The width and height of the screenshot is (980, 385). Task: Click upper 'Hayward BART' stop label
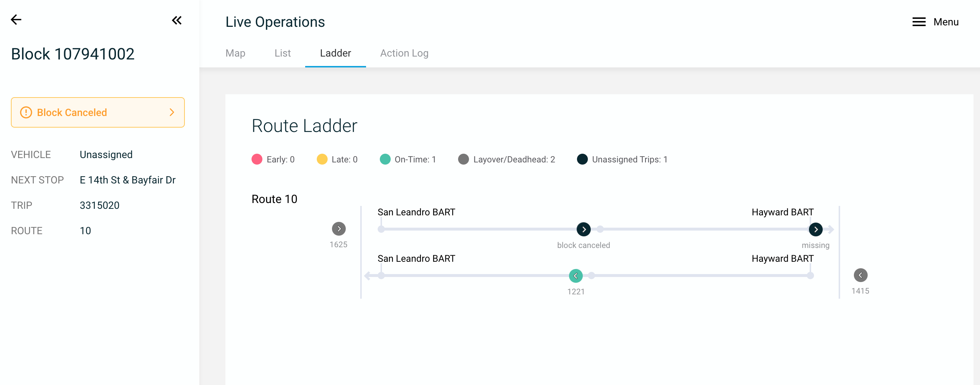(782, 212)
